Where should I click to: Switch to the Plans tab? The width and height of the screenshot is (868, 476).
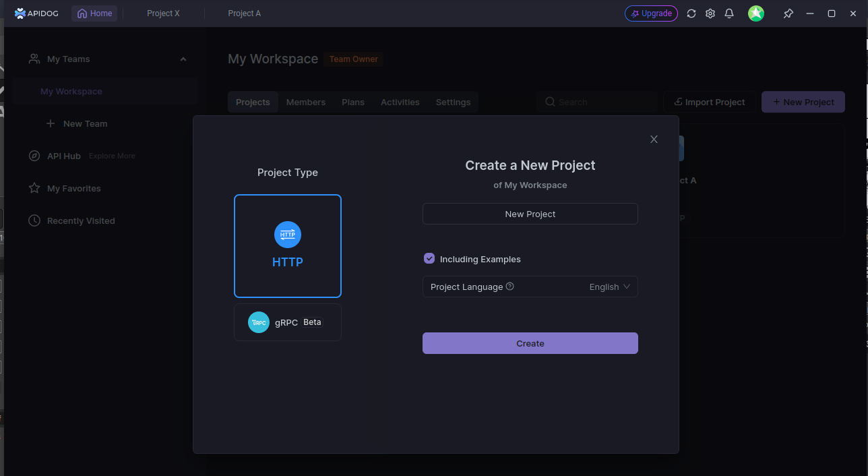click(353, 102)
